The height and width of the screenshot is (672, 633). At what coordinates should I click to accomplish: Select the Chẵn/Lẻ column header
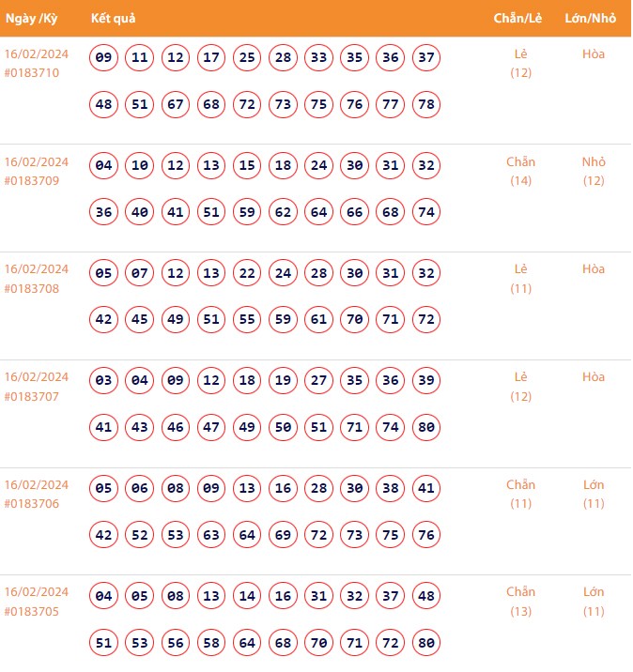[519, 19]
